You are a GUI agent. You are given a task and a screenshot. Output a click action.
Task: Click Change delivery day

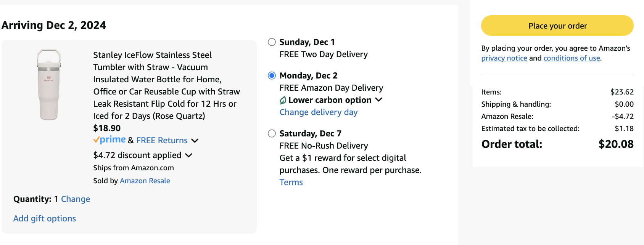pyautogui.click(x=319, y=112)
